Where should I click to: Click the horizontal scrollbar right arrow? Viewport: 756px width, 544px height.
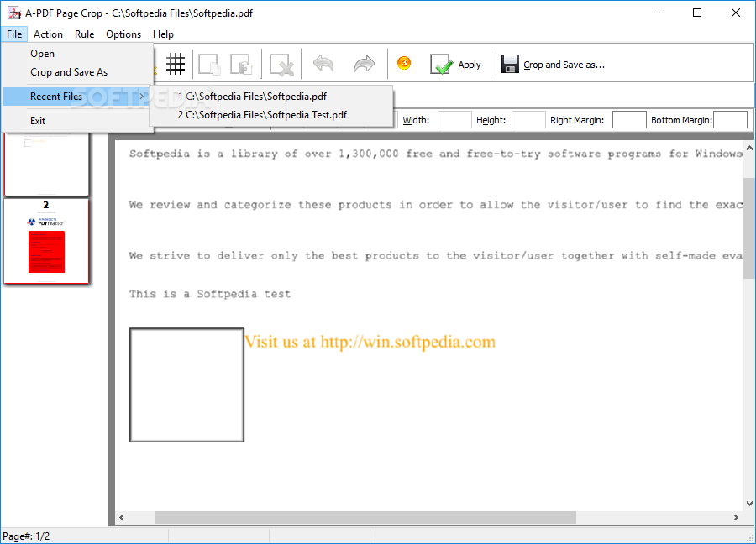735,517
